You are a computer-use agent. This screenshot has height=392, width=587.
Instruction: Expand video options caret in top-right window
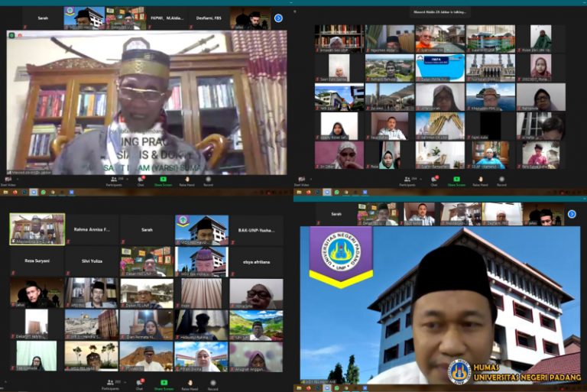click(x=312, y=180)
